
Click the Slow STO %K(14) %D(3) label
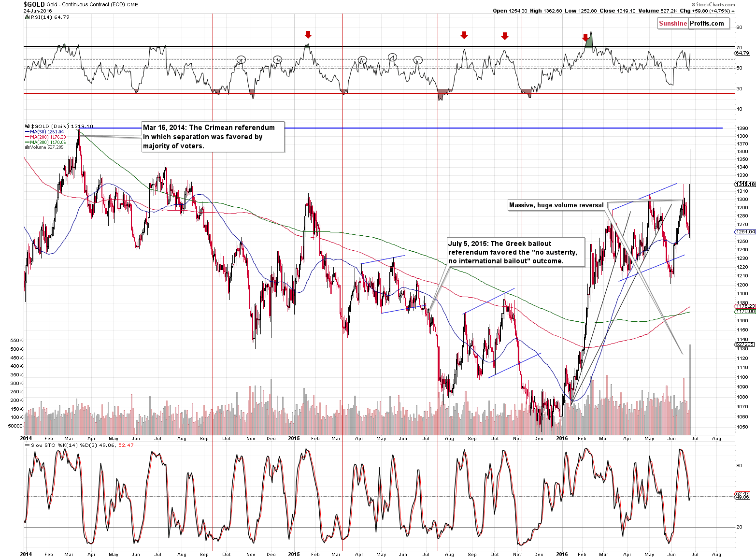coord(80,445)
